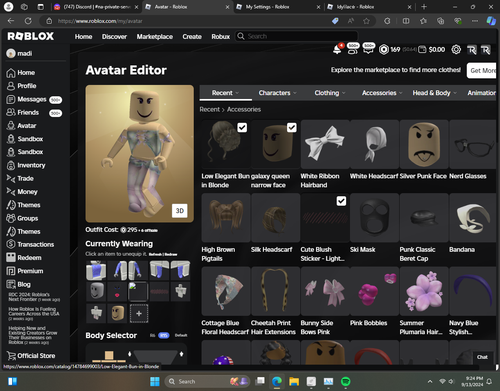Uncheck the Low Elegant Bun in Blonde item

tap(242, 128)
